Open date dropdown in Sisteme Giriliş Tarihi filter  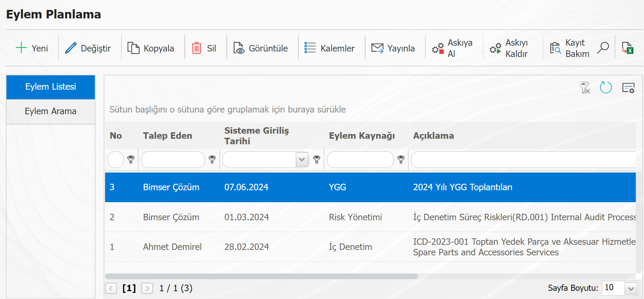(302, 160)
